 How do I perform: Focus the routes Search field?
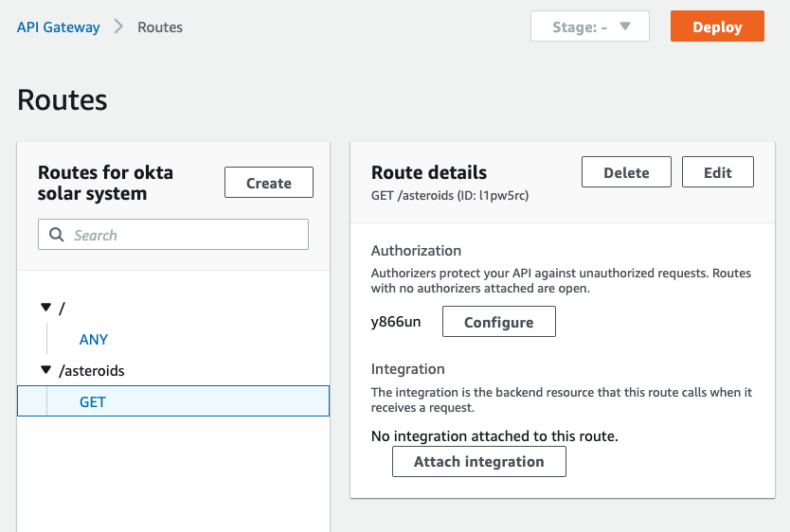[x=173, y=235]
